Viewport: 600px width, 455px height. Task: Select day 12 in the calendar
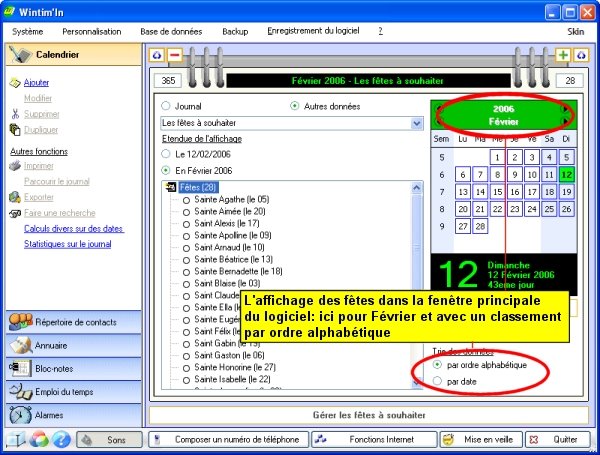[567, 174]
